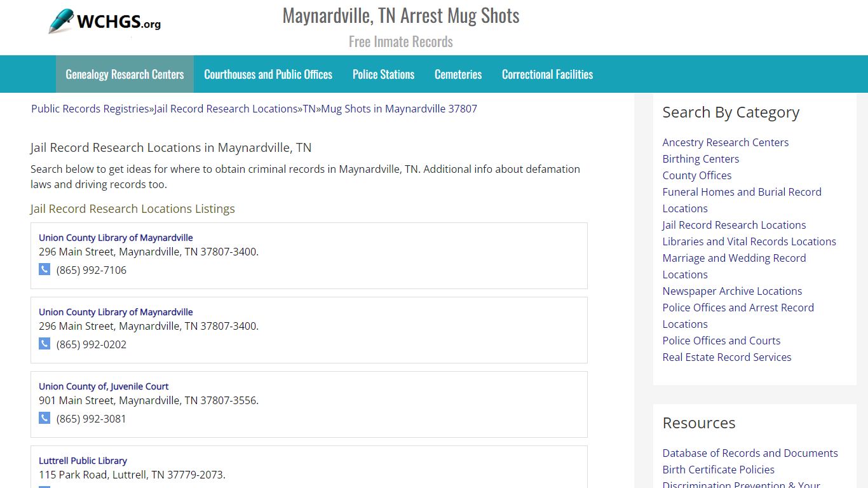Tap phone icon beside (865) 992-0202
The image size is (868, 488).
[x=44, y=344]
